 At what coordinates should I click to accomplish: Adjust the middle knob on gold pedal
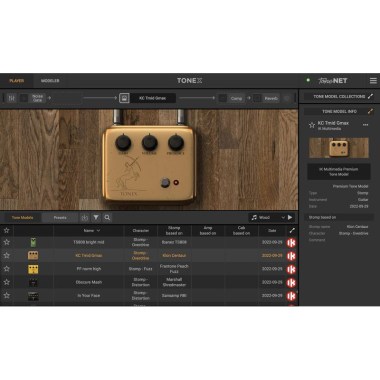[150, 142]
